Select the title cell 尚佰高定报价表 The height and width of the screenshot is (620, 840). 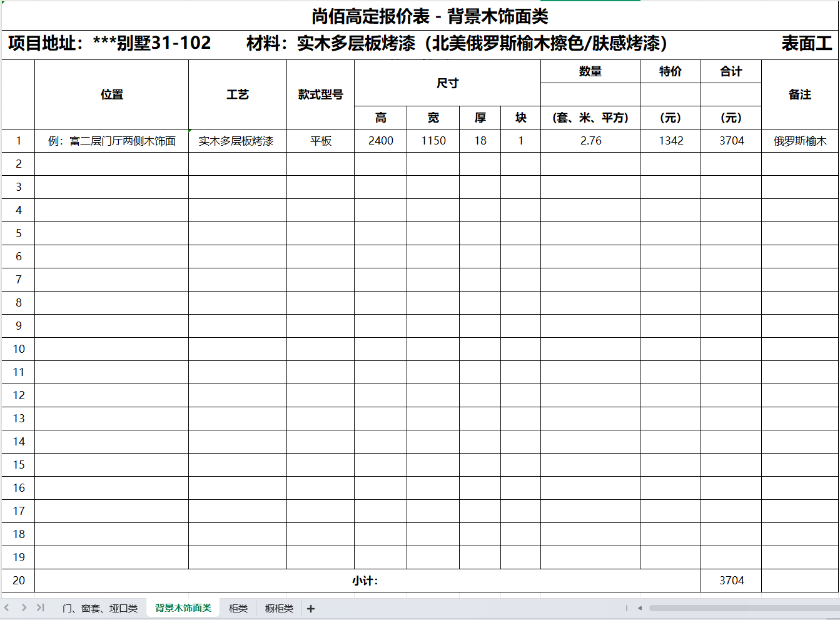430,17
